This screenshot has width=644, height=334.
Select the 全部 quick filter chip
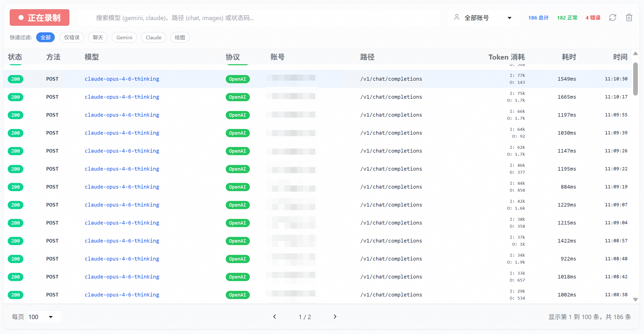pos(45,38)
